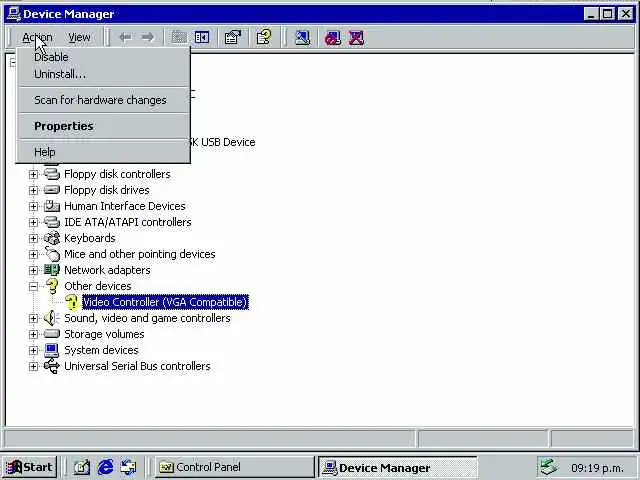640x480 pixels.
Task: Click the System devices icon
Action: 52,350
